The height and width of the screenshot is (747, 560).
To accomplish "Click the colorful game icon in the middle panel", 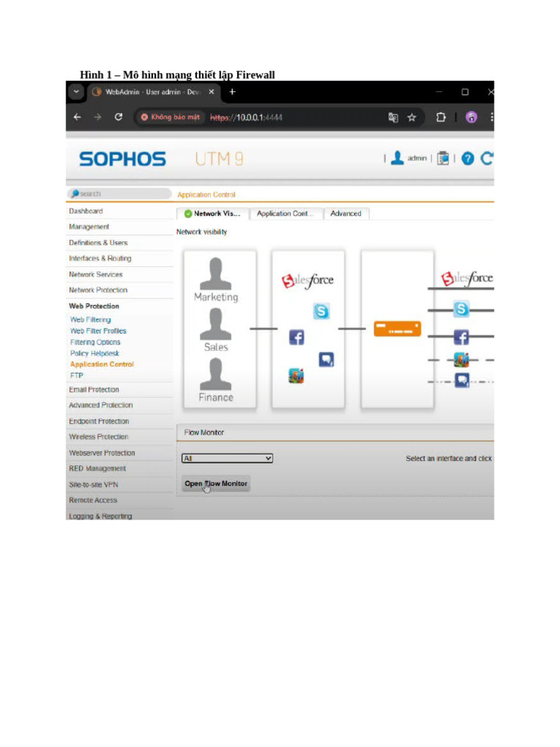I will pyautogui.click(x=296, y=376).
